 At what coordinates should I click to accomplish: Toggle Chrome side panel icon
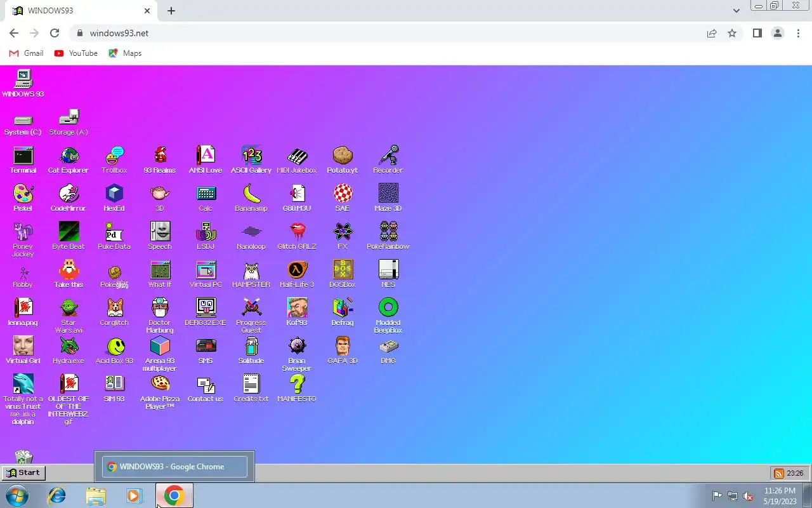[757, 33]
